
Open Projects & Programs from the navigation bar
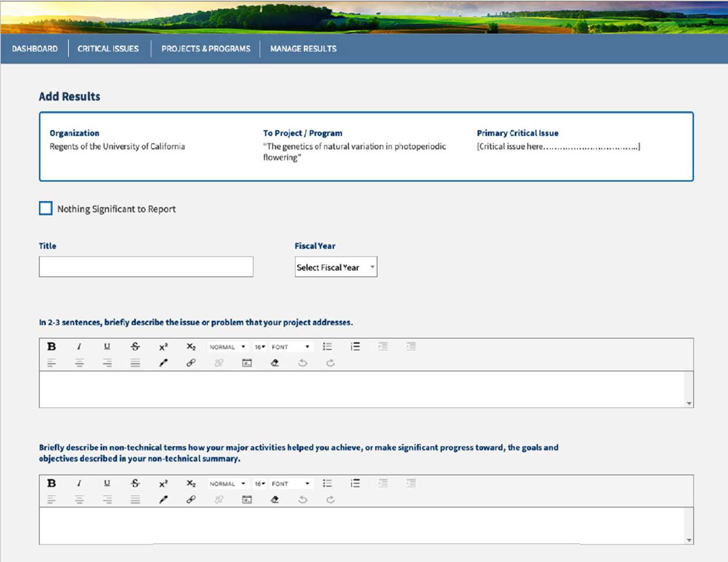205,49
